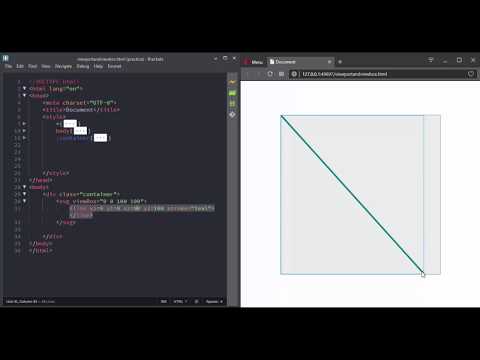Screen dimensions: 480x360
Task: Click the title Document line in editor
Action: pyautogui.click(x=81, y=110)
